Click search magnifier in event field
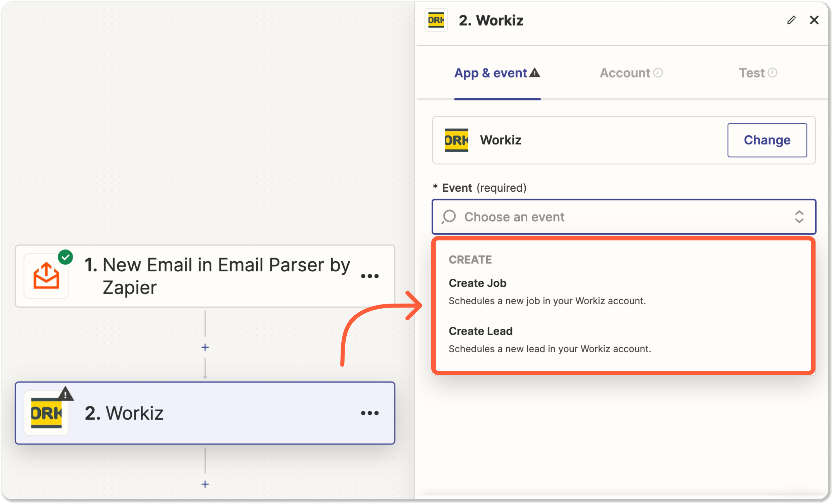 [x=449, y=217]
